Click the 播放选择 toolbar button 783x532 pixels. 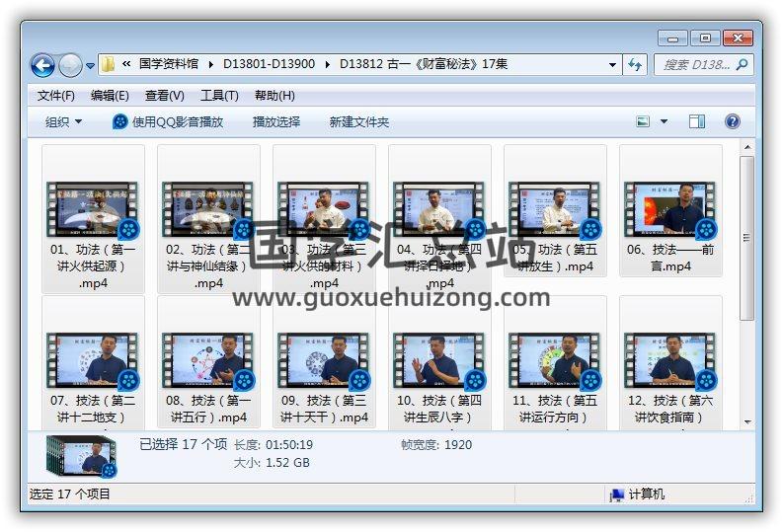(x=276, y=121)
